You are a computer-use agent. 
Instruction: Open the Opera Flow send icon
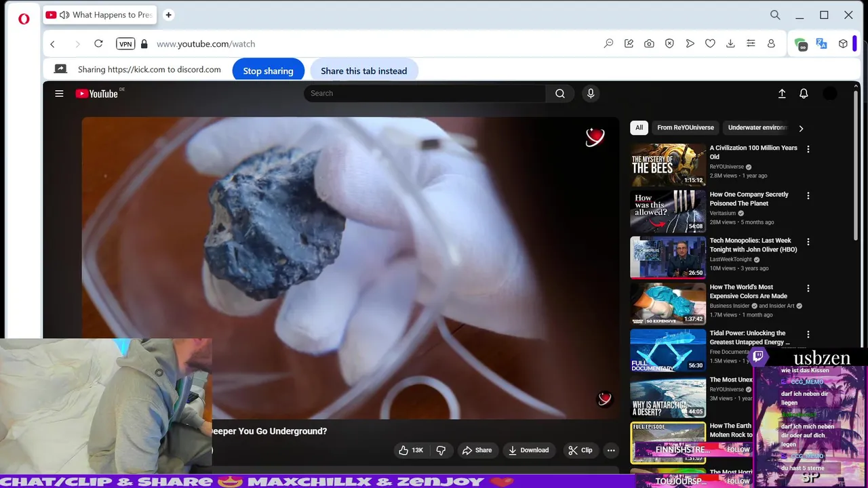click(690, 43)
